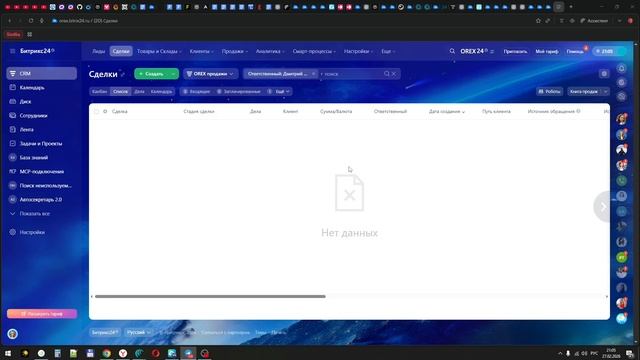This screenshot has height=360, width=640.
Task: Open MCP-подключения in sidebar
Action: [42, 171]
